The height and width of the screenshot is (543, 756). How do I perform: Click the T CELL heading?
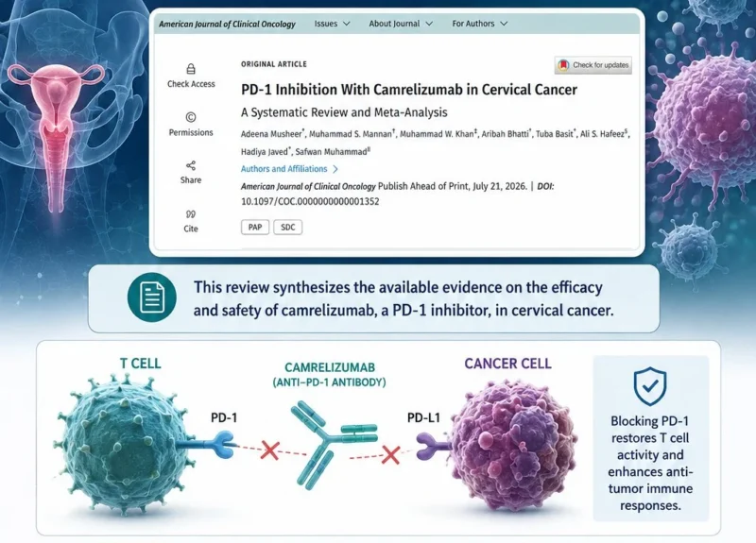140,364
